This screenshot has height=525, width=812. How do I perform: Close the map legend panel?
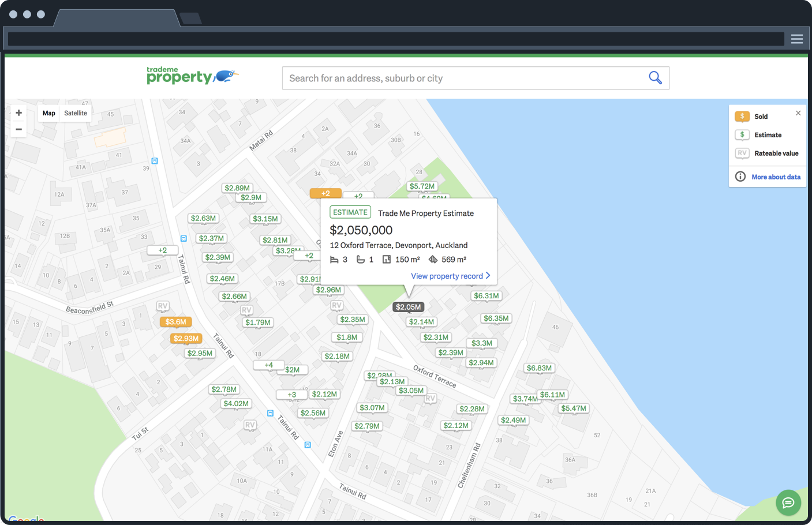point(798,113)
